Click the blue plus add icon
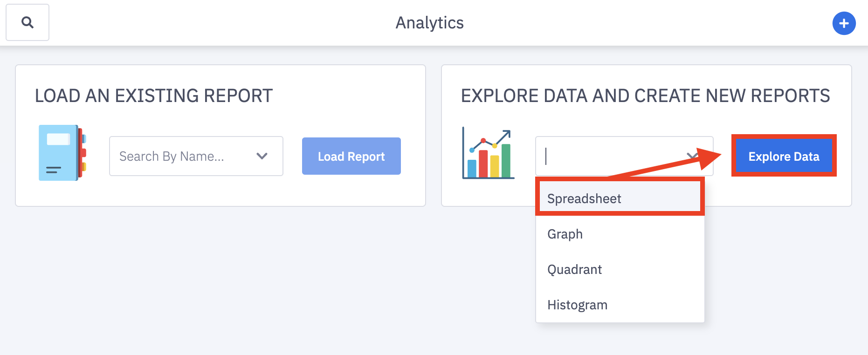 click(844, 23)
